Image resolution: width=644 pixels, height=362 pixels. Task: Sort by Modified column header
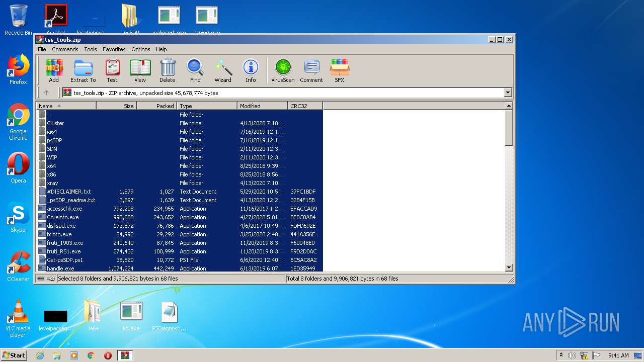click(262, 106)
